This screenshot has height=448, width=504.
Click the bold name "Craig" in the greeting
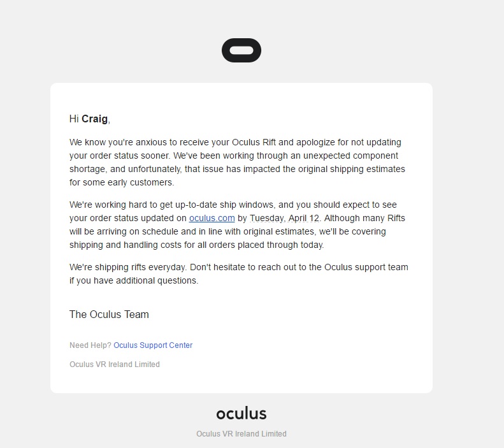[x=95, y=119]
